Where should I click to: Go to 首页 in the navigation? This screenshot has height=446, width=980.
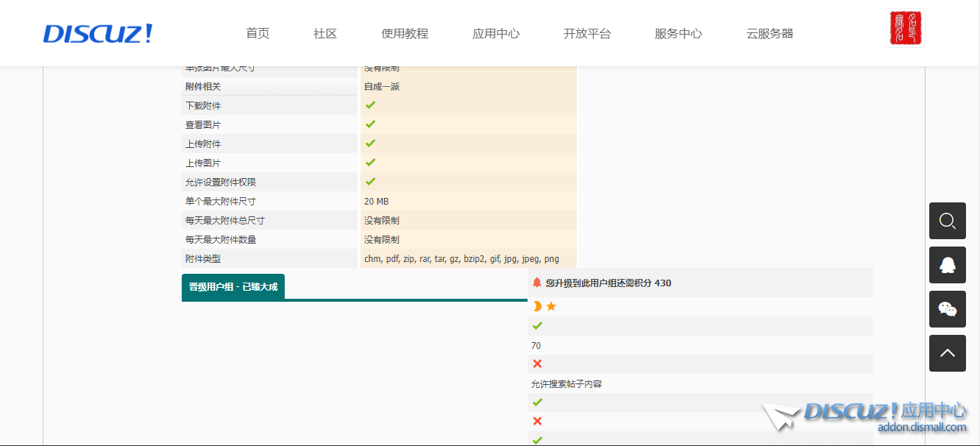pyautogui.click(x=258, y=34)
